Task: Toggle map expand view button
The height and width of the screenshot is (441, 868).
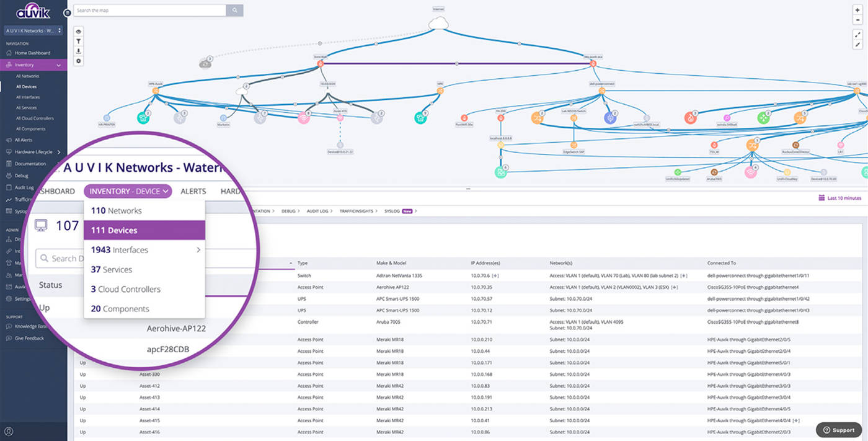Action: pyautogui.click(x=858, y=35)
